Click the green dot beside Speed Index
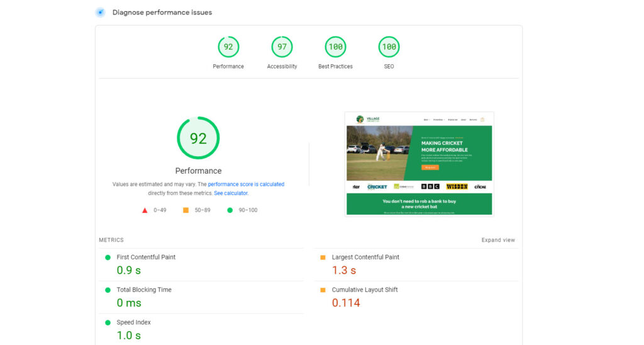This screenshot has height=345, width=644. tap(108, 323)
